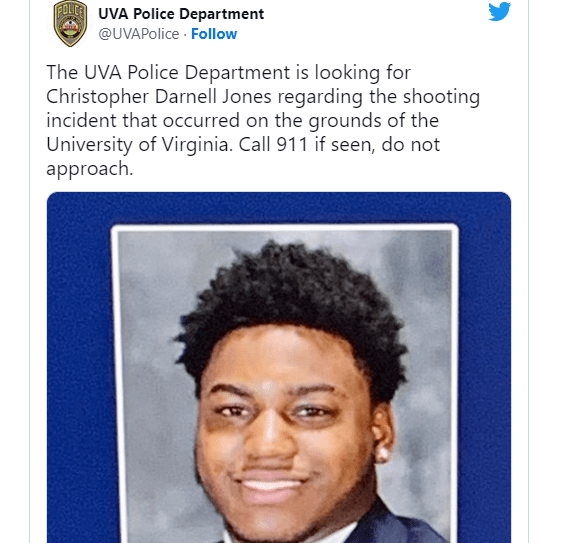Click the Twitter bird logo icon

coord(499,11)
